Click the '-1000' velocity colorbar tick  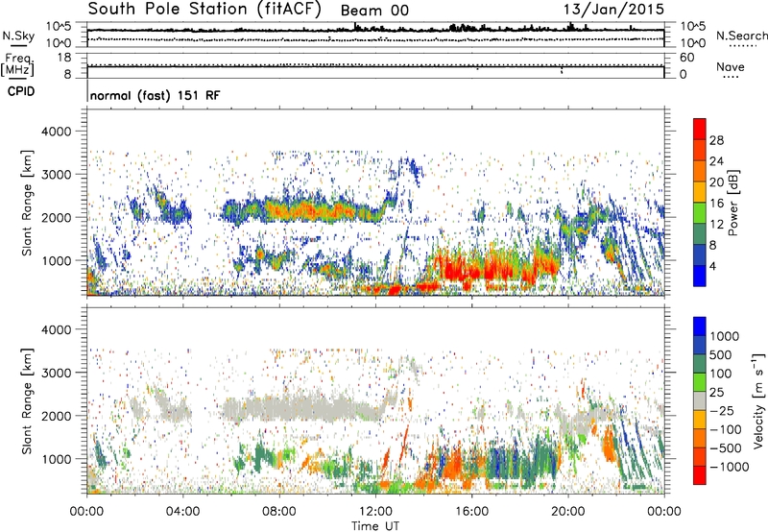point(729,467)
